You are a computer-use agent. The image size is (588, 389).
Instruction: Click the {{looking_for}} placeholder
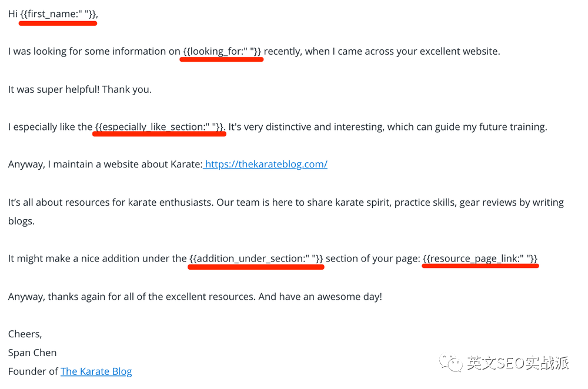tap(222, 51)
